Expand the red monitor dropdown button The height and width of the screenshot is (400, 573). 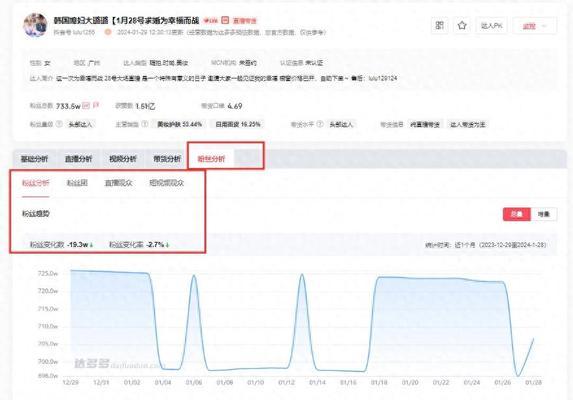[535, 26]
